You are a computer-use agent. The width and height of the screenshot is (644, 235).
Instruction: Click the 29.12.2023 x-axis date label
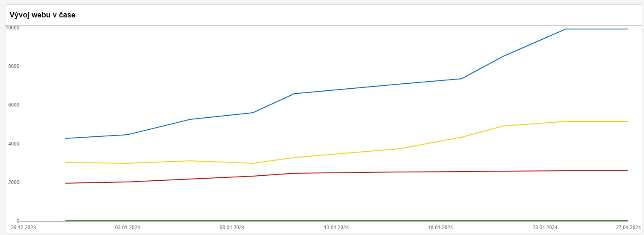click(x=23, y=228)
